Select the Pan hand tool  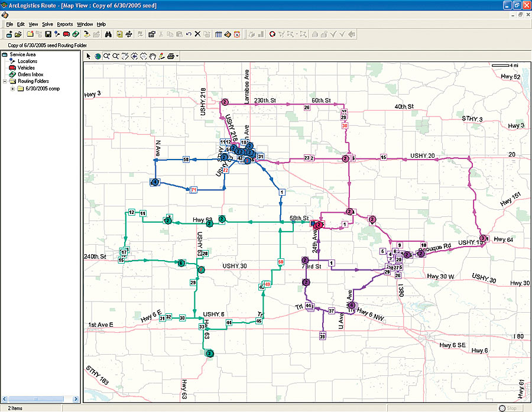click(x=153, y=57)
